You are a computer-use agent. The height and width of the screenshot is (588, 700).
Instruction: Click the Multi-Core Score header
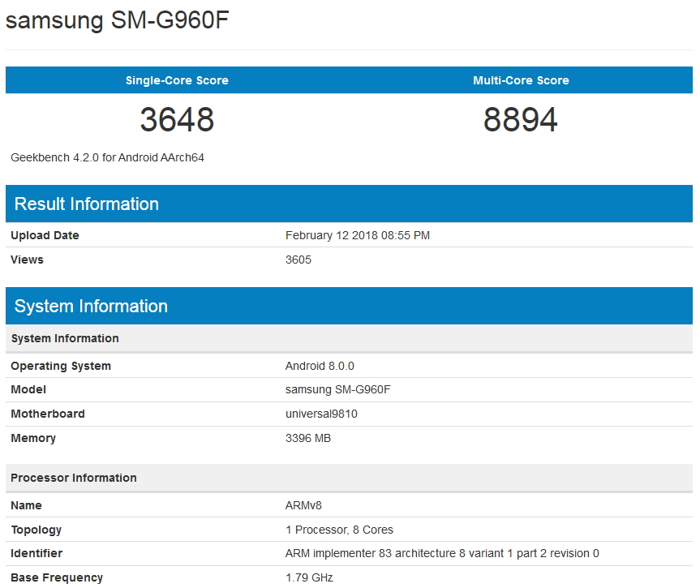pyautogui.click(x=521, y=80)
